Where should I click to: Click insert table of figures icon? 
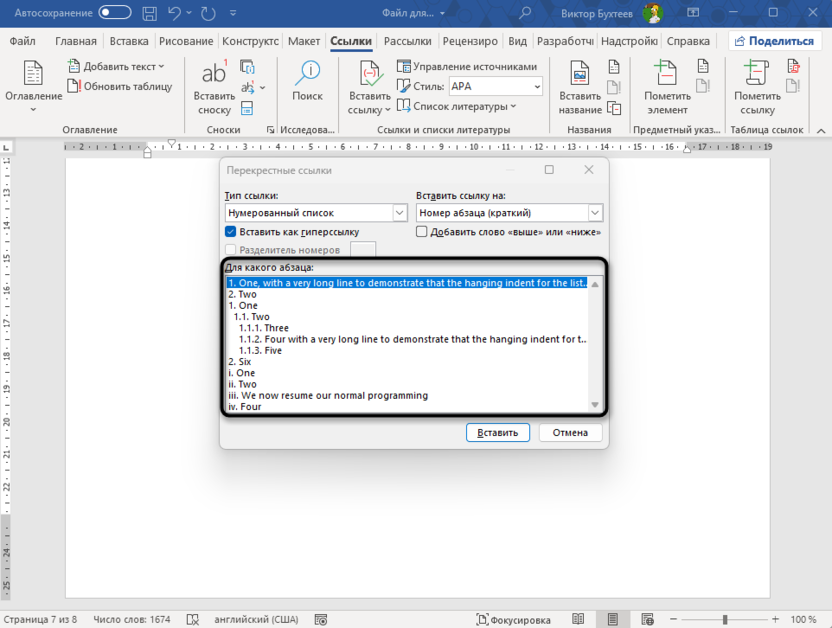coord(614,67)
